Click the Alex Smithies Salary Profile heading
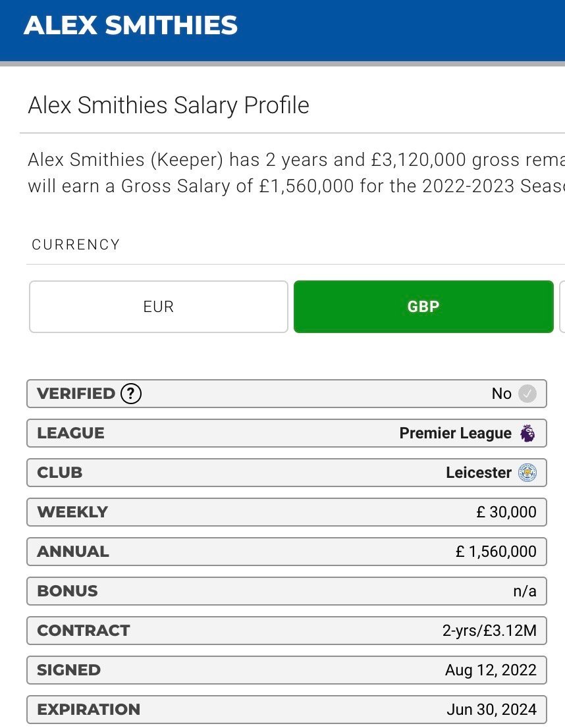The width and height of the screenshot is (565, 728). (x=169, y=105)
